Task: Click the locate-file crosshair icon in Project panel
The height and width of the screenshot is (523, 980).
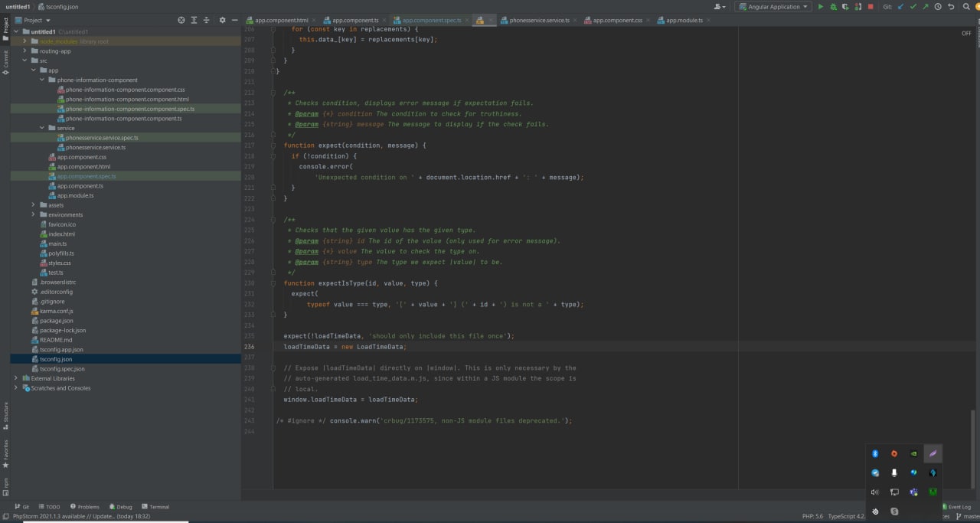Action: point(181,20)
